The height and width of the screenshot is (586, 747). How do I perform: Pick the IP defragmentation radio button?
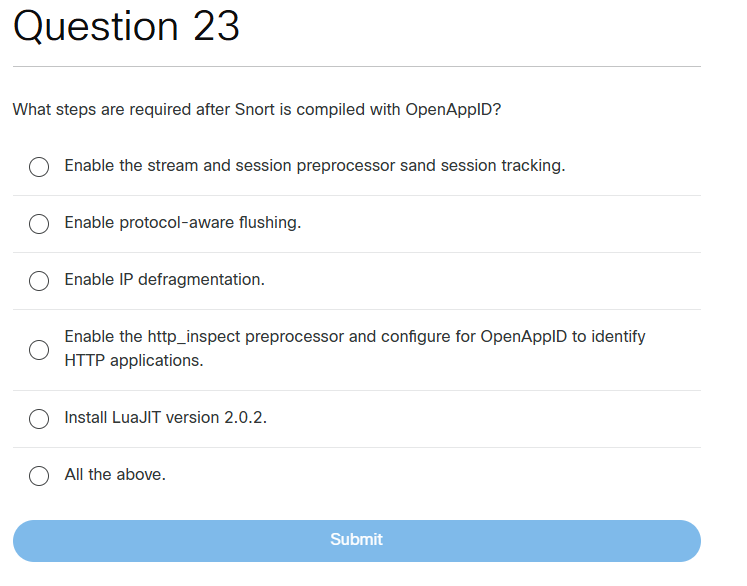pyautogui.click(x=39, y=281)
